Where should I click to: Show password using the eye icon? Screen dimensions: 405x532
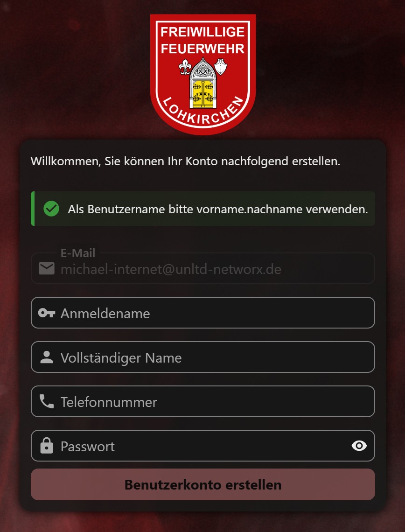pos(359,446)
